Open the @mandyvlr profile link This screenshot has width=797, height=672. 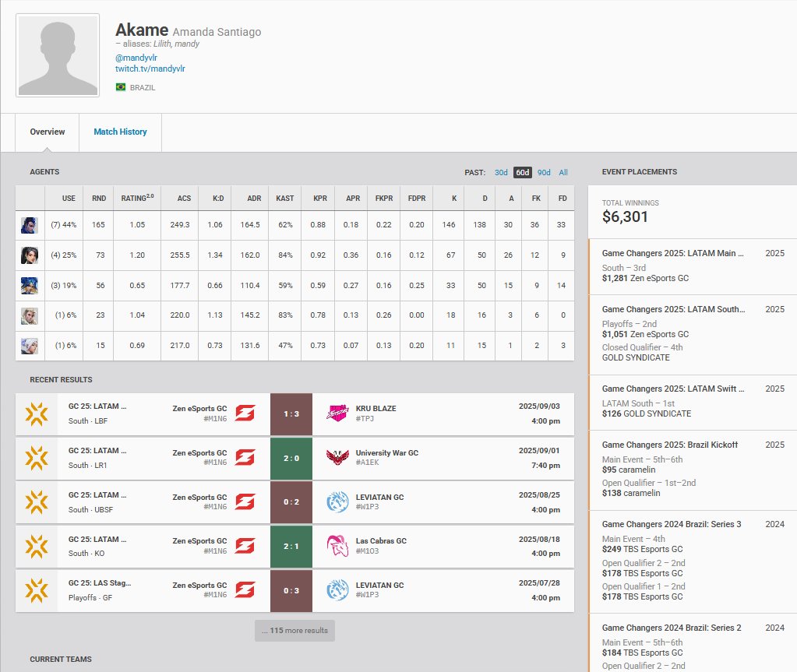[x=136, y=58]
